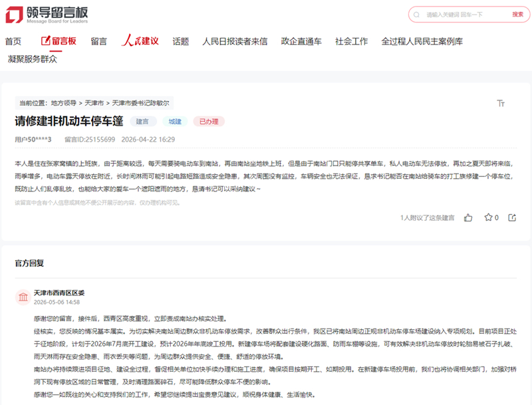Click the search magnifier icon
Image resolution: width=532 pixels, height=405 pixels.
[x=417, y=15]
